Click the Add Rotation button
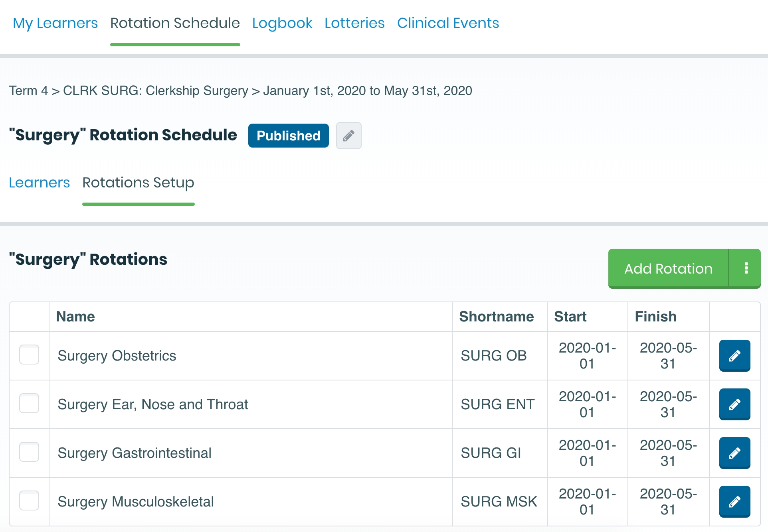768x532 pixels. (668, 268)
